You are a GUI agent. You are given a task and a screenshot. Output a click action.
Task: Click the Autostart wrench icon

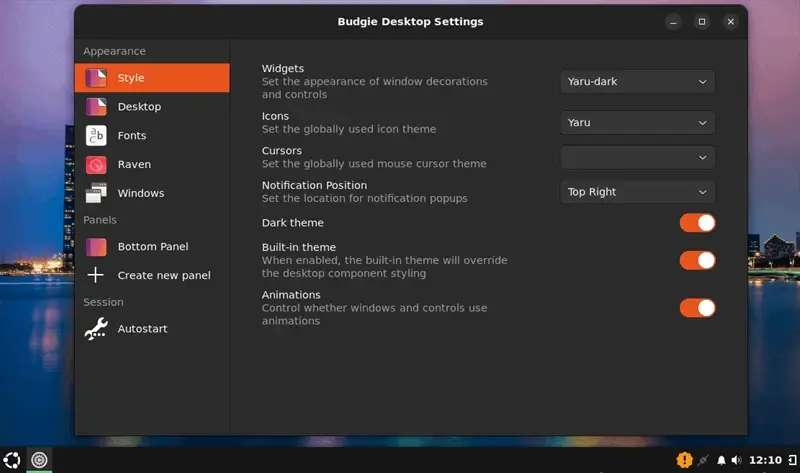pos(96,329)
